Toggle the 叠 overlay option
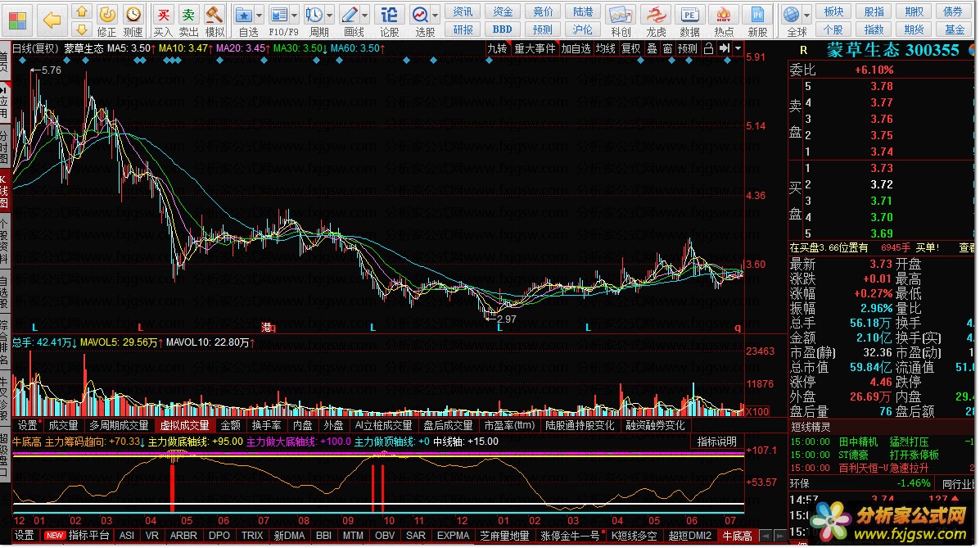 coord(652,48)
